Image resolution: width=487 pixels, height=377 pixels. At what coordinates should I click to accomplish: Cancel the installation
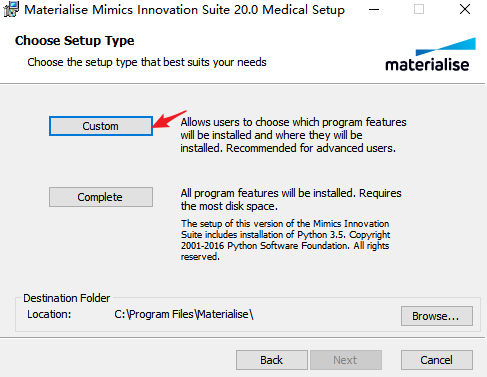[437, 360]
